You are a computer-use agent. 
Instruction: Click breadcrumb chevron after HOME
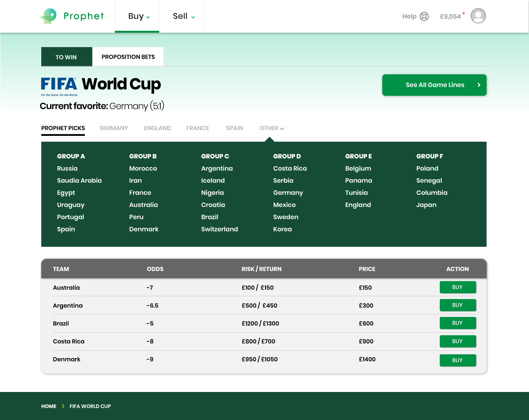pyautogui.click(x=63, y=406)
